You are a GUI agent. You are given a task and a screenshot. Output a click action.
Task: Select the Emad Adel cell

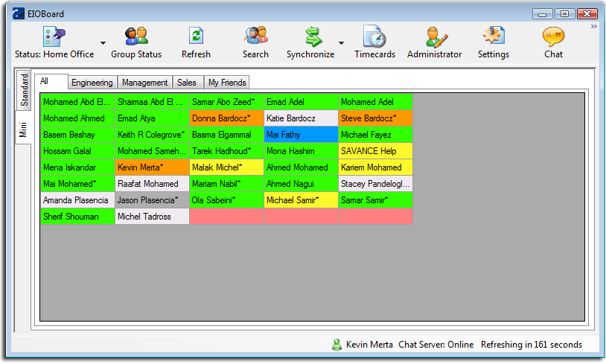tap(301, 102)
